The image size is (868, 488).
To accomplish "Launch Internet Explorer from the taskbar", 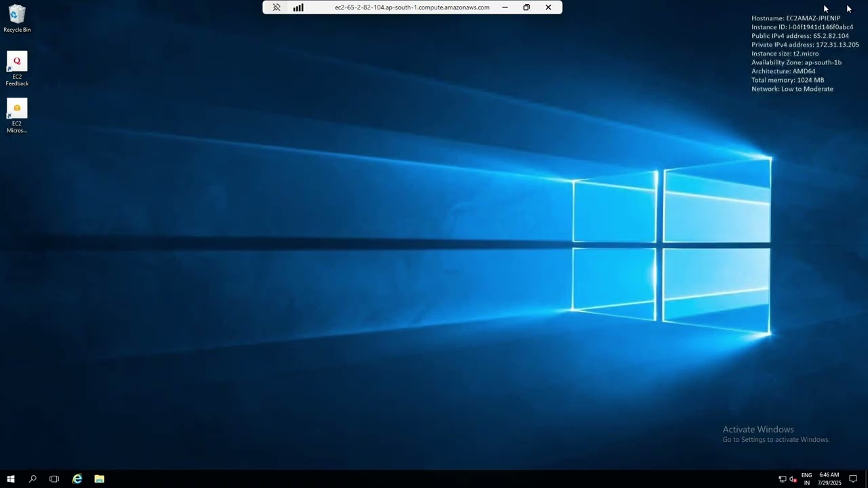I will coord(77,479).
